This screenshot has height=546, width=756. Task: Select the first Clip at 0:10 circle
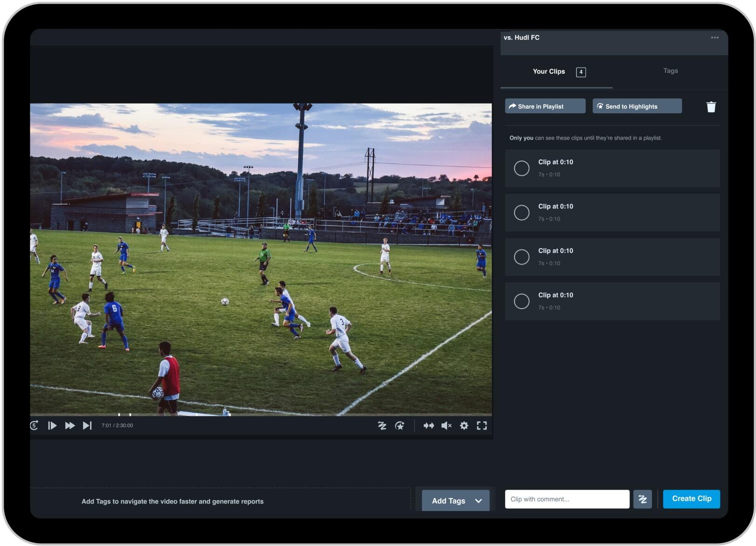tap(522, 168)
